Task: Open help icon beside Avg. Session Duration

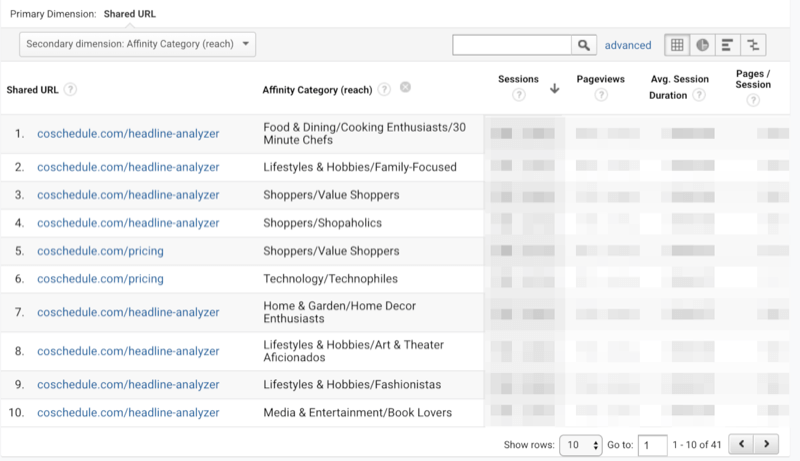Action: 699,95
